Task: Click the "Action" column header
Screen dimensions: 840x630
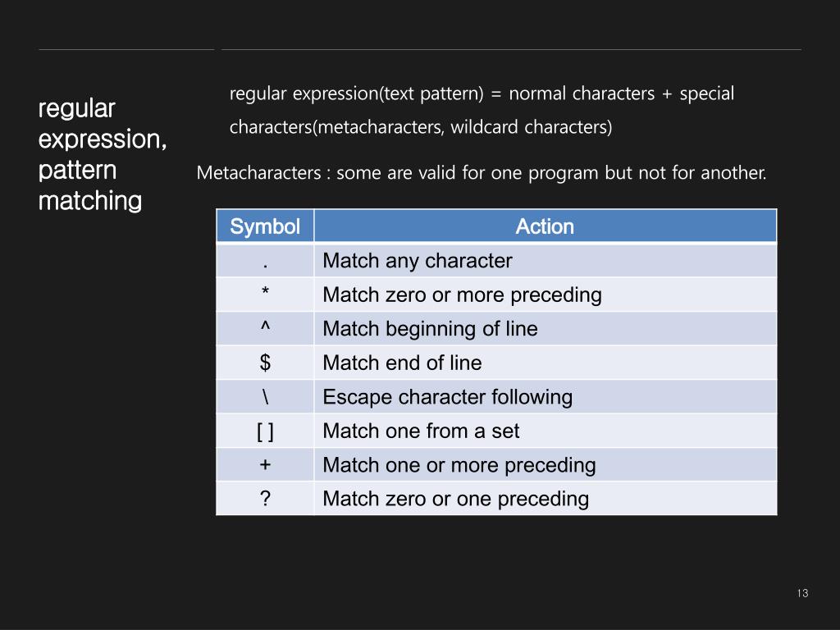Action: (x=545, y=226)
